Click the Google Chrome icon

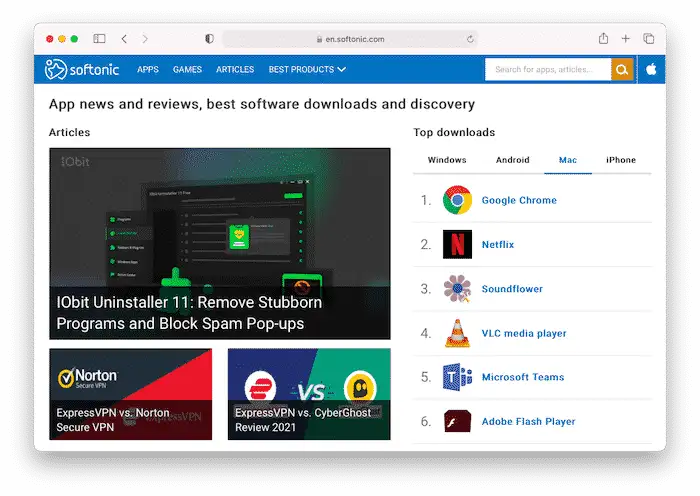pos(457,200)
